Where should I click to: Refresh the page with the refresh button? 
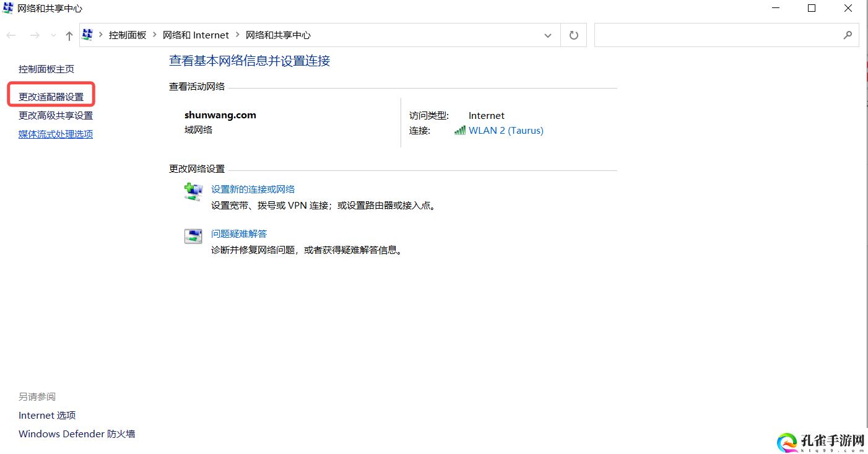point(573,35)
